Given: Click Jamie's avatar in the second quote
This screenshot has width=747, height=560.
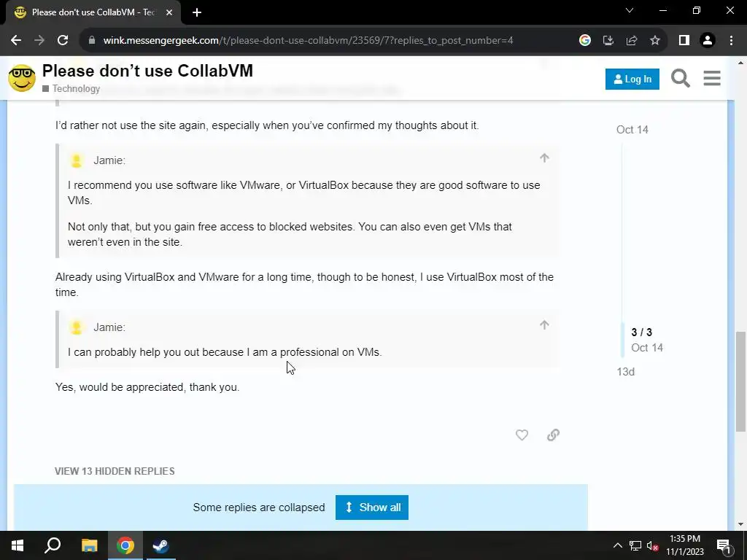Looking at the screenshot, I should click(x=76, y=327).
